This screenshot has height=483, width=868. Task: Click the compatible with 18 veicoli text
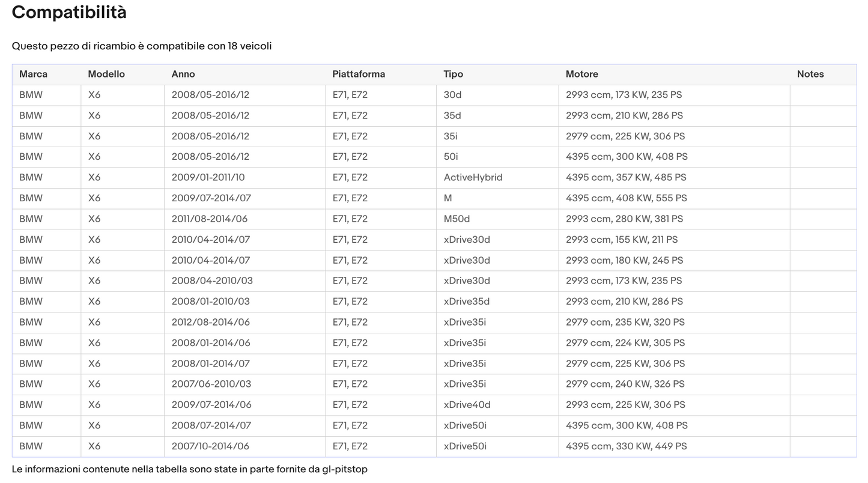[x=142, y=46]
